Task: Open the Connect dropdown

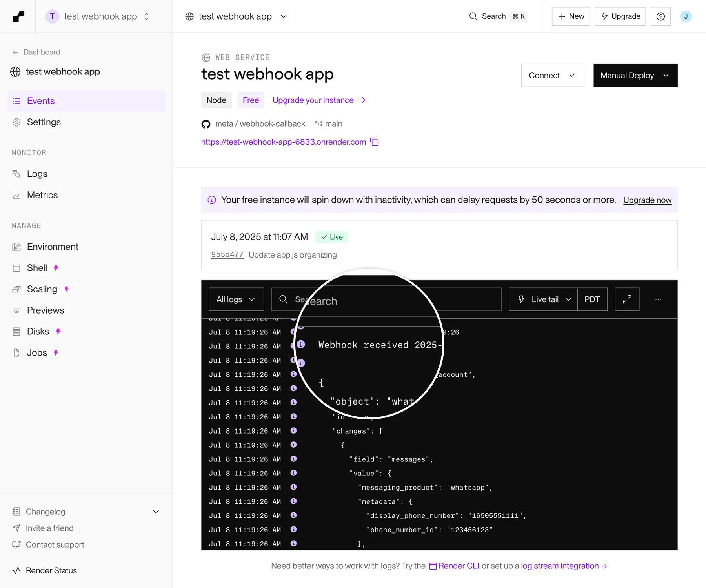Action: [x=552, y=75]
